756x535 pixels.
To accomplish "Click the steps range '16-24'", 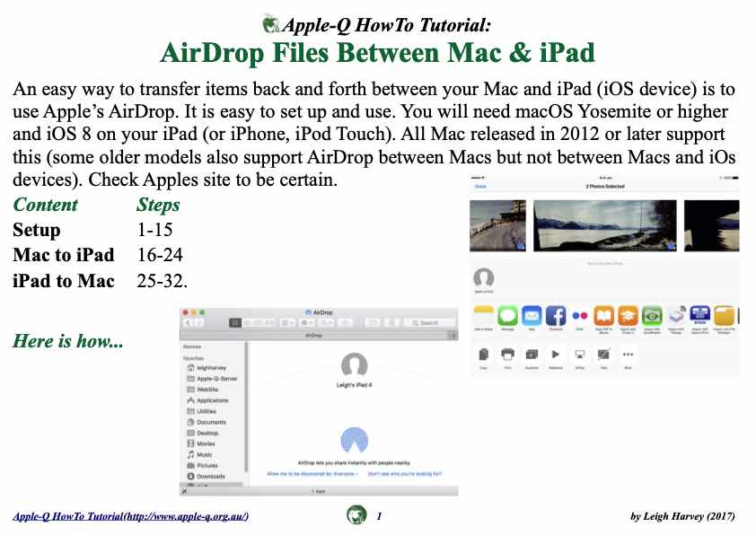I will coord(160,255).
